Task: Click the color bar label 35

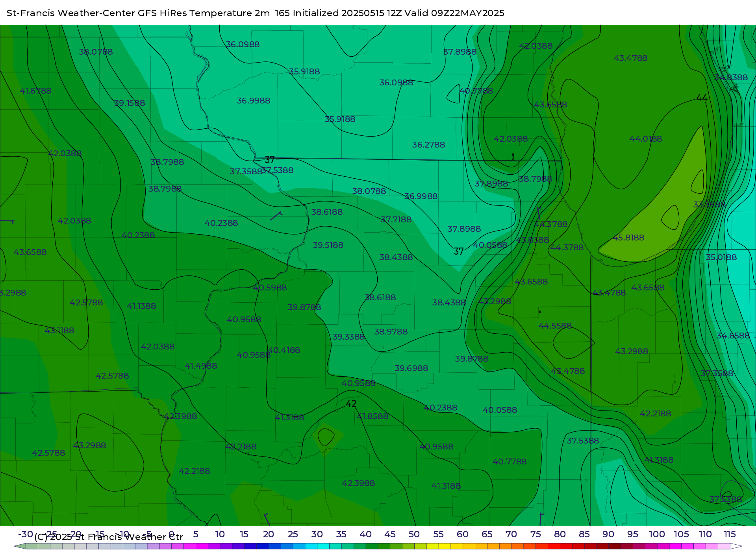Action: coord(341,534)
